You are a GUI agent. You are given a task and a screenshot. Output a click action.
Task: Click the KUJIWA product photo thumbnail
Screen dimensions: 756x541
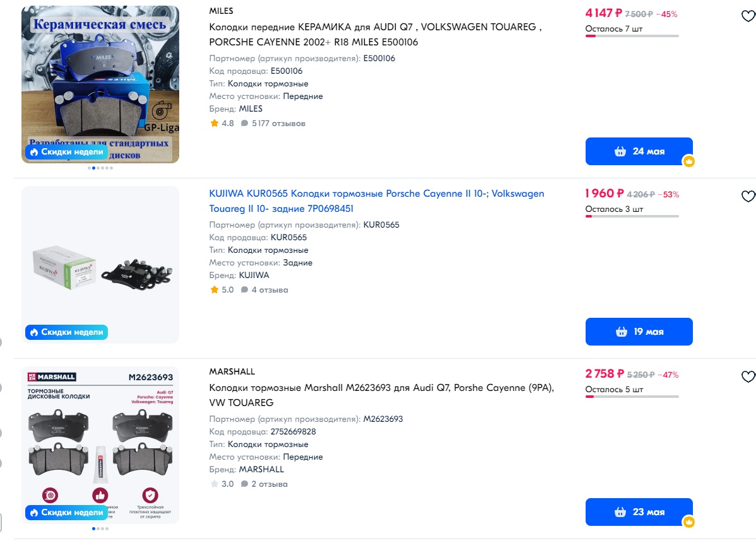click(100, 264)
